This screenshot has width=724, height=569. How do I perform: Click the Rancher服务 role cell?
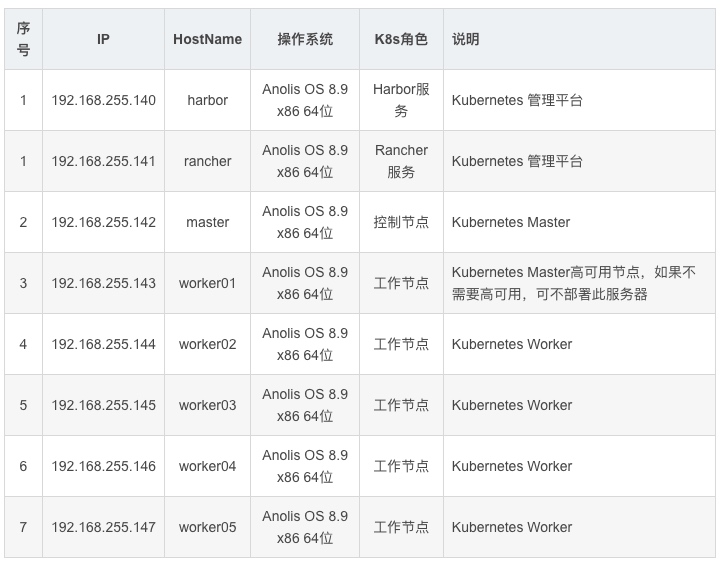click(401, 161)
